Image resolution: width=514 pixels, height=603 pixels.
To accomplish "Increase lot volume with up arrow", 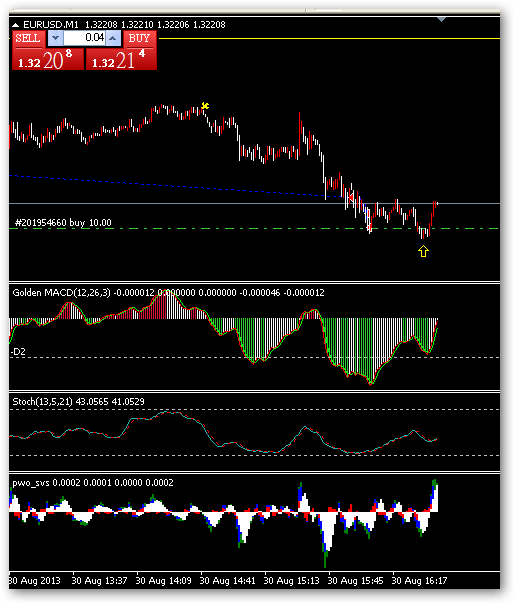I will (113, 38).
